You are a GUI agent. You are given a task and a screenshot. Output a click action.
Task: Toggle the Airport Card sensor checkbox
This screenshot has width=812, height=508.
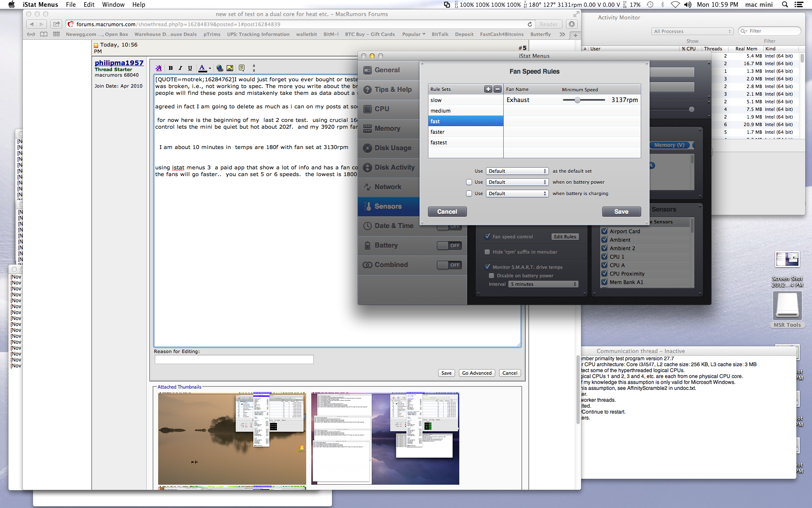(x=604, y=231)
